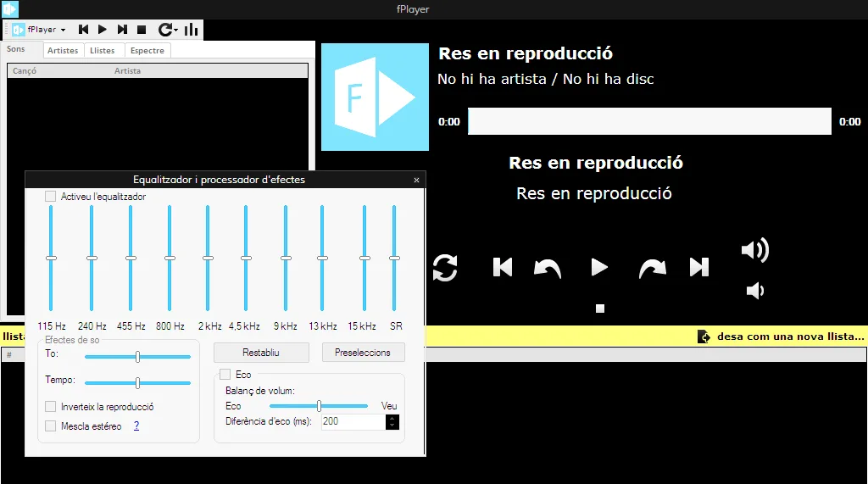
Task: Switch to the Llistes tab
Action: [103, 50]
